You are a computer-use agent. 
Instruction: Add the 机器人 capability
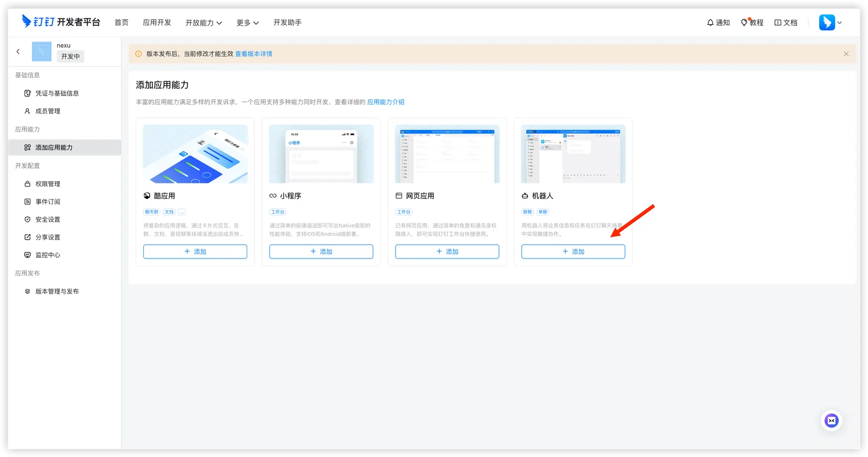click(573, 252)
